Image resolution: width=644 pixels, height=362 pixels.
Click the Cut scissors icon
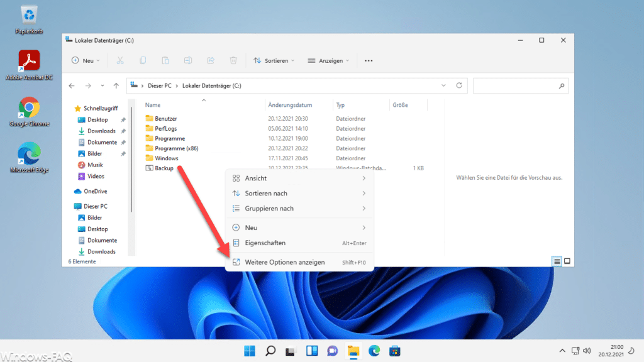pos(120,61)
